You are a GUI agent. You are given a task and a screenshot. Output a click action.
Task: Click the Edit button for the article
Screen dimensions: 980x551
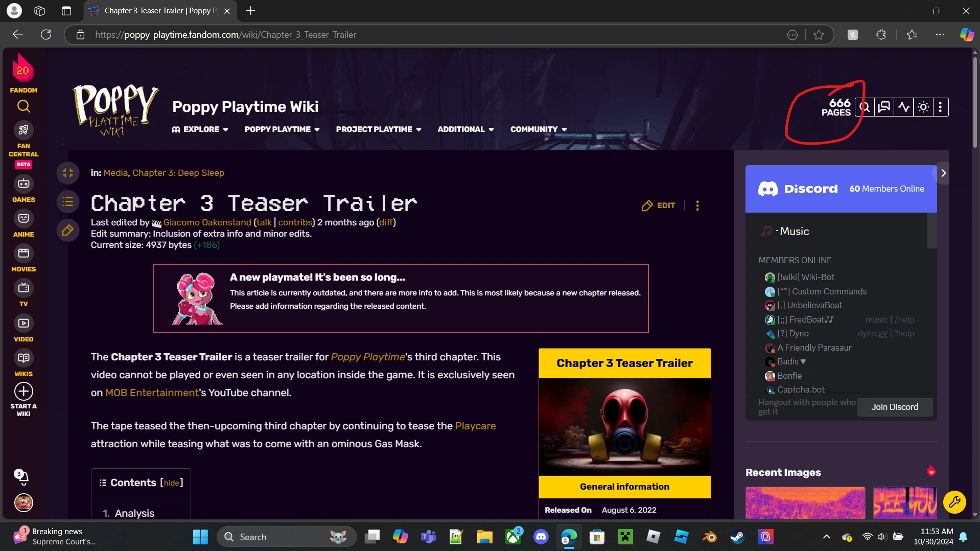tap(659, 205)
